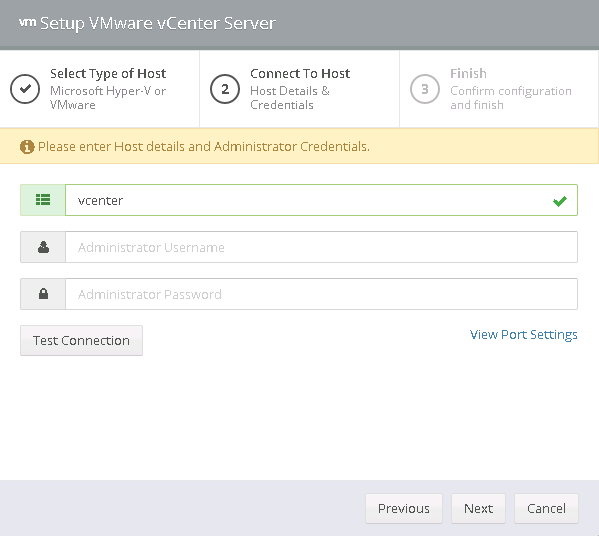Go to Select Type of Host step
The width and height of the screenshot is (599, 536).
100,89
